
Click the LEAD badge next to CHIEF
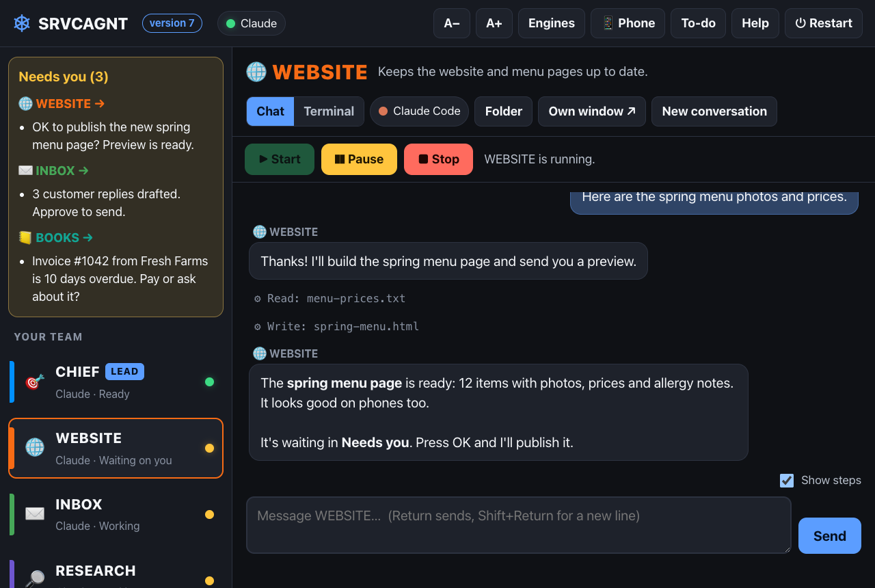pyautogui.click(x=124, y=371)
